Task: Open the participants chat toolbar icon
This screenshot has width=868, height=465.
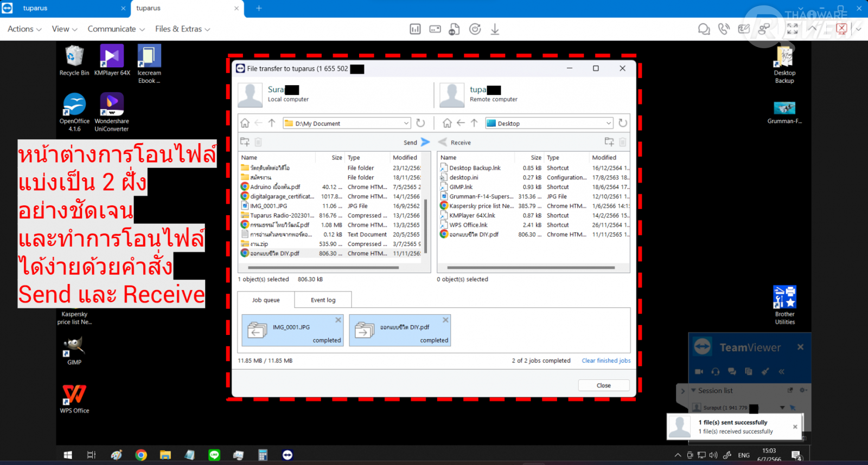Action: click(x=764, y=29)
